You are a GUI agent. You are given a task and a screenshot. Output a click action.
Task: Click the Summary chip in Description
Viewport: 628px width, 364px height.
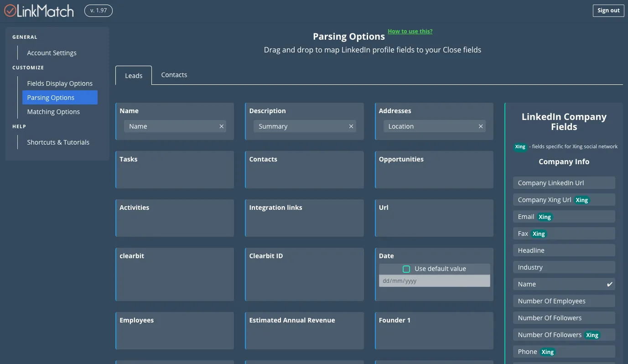point(305,126)
